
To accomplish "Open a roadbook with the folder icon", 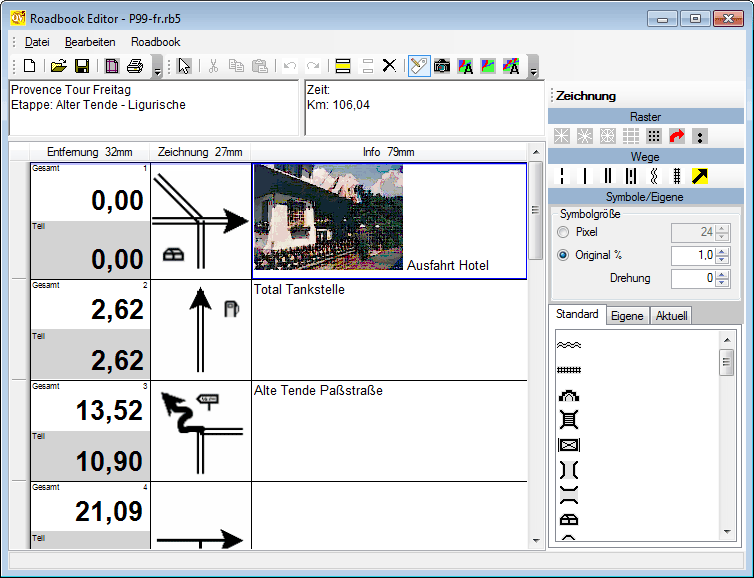I will coord(59,66).
